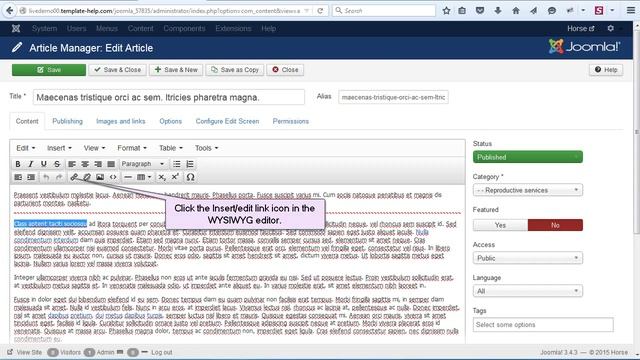Apply superscript formatting
Image resolution: width=640 pixels, height=360 pixels.
pyautogui.click(x=175, y=177)
